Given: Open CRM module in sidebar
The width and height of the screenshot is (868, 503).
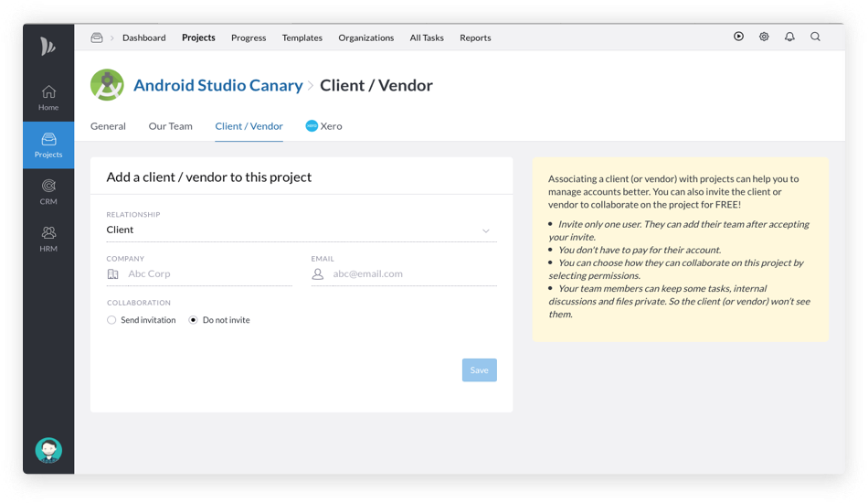Looking at the screenshot, I should tap(48, 192).
